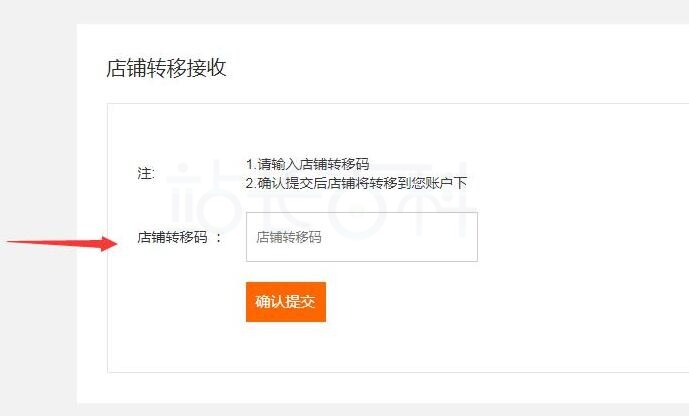689x416 pixels.
Task: Click the gray page margin on the left
Action: (38, 132)
